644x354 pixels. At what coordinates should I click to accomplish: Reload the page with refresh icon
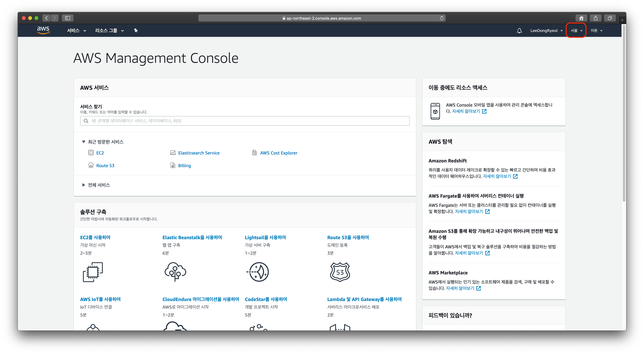pyautogui.click(x=441, y=18)
